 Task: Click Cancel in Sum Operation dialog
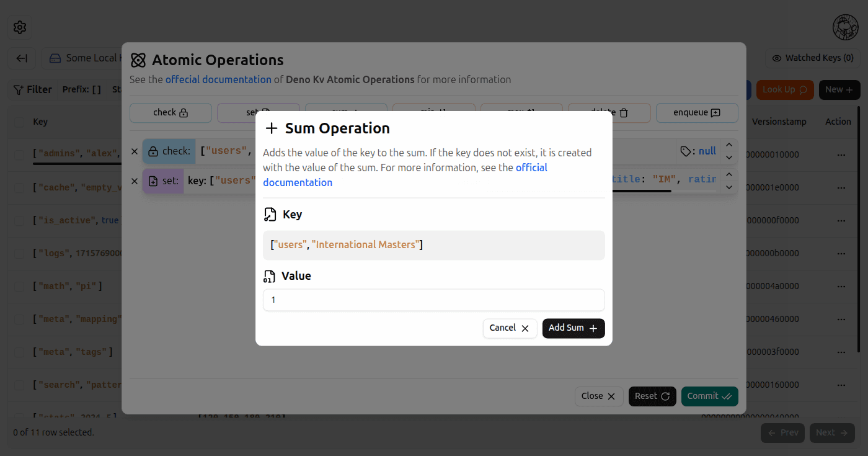[510, 328]
